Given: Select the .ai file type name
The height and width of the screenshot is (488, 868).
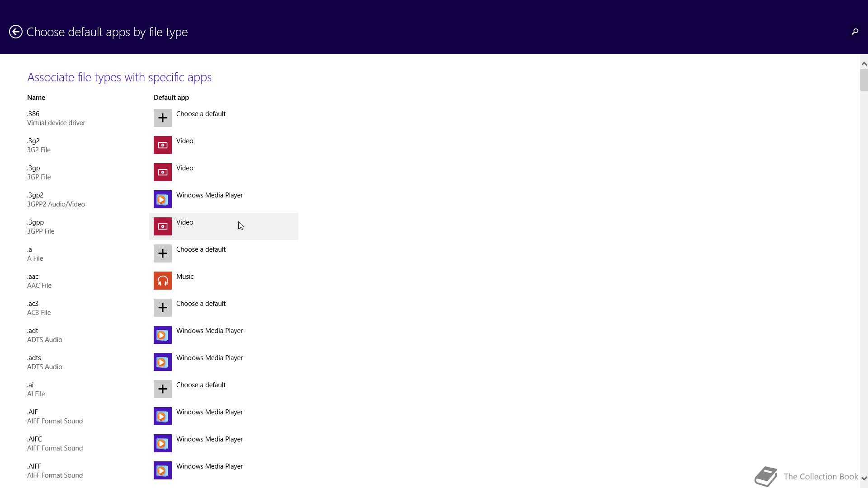Looking at the screenshot, I should (x=30, y=385).
